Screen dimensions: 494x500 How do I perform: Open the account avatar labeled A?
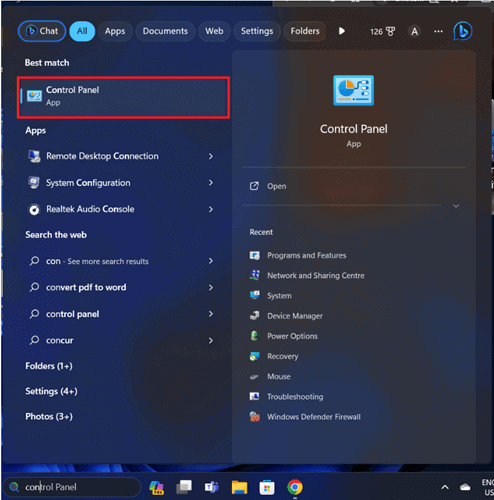[414, 31]
